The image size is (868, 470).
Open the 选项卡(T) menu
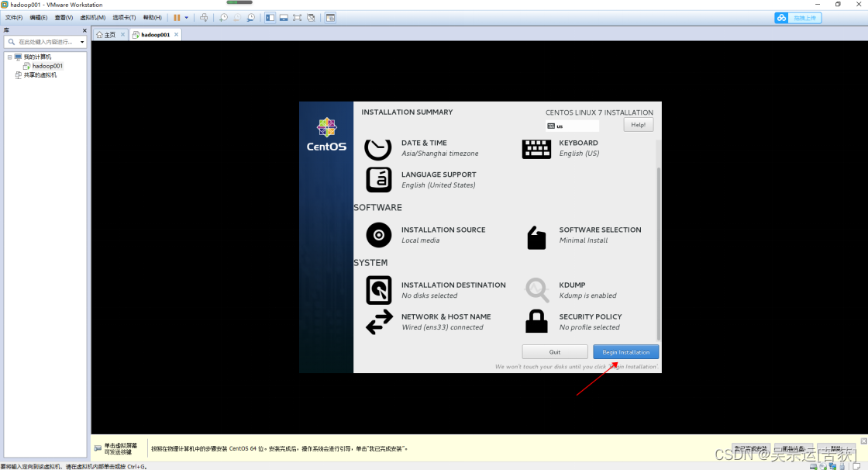pos(124,18)
